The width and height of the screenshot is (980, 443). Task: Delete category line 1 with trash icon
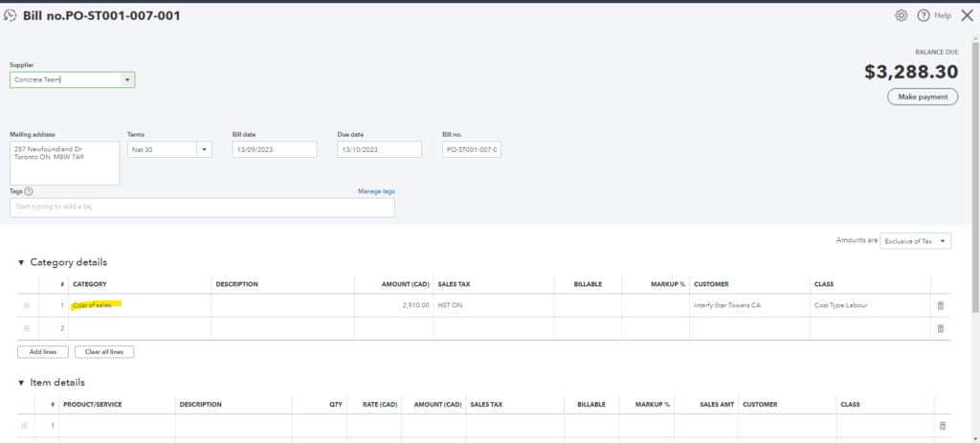coord(940,305)
